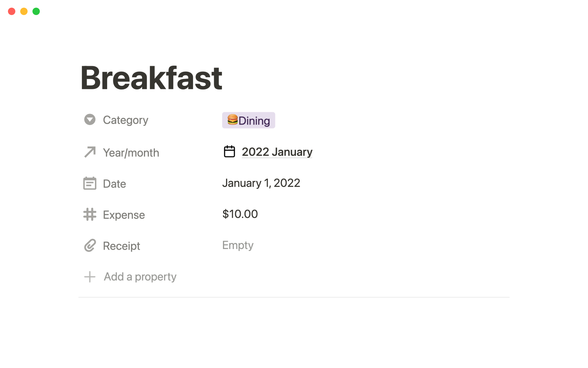Click the Expense number hash icon
Viewport: 588px width, 368px height.
(90, 214)
